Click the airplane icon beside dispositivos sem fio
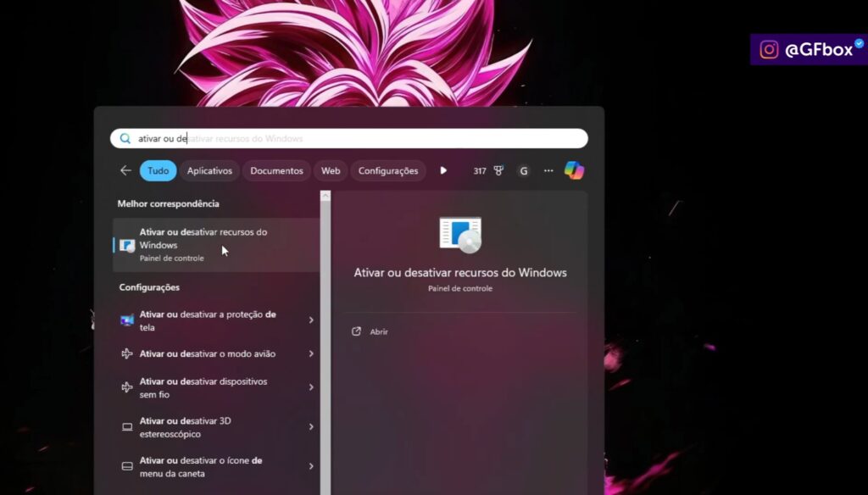This screenshot has width=868, height=495. 127,387
